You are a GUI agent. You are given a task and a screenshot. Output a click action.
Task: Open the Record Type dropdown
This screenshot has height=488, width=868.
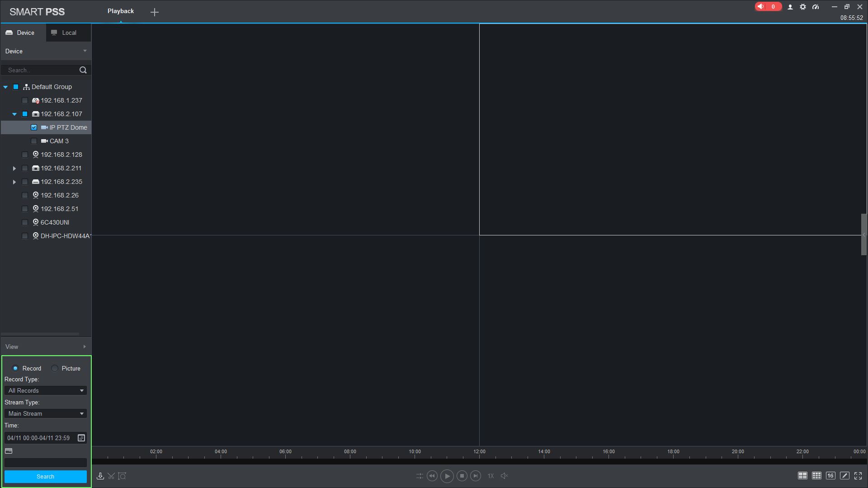pyautogui.click(x=45, y=390)
